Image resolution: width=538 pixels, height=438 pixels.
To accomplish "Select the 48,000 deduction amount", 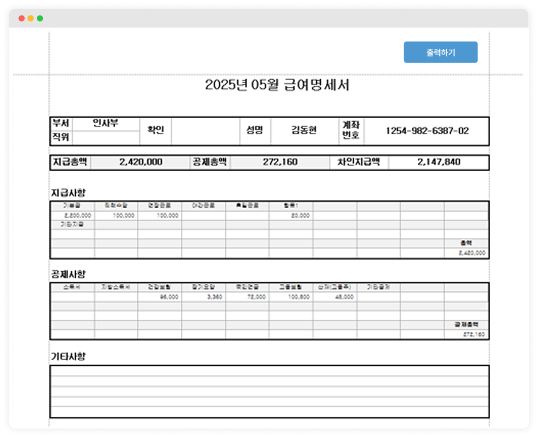I will point(344,297).
